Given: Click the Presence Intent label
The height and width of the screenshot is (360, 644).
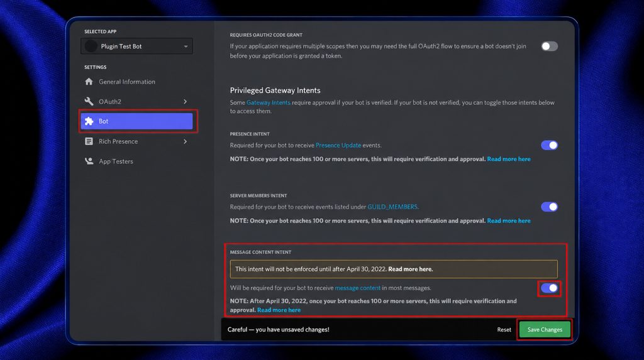Looking at the screenshot, I should pyautogui.click(x=250, y=134).
